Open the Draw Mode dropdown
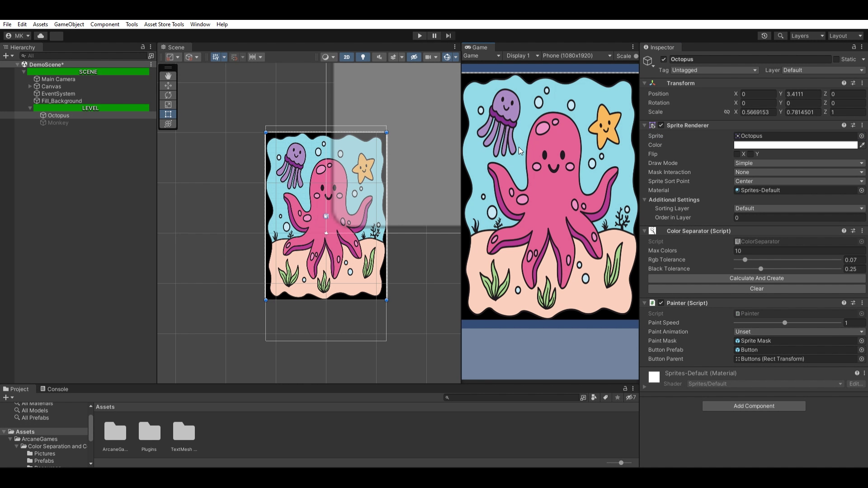The height and width of the screenshot is (488, 868). (x=799, y=163)
